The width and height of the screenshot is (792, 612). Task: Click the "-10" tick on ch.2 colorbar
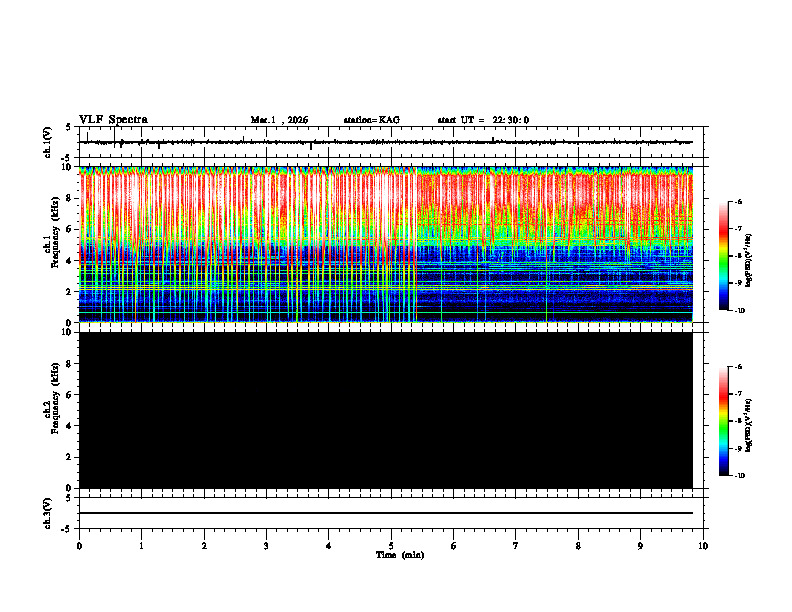(739, 476)
